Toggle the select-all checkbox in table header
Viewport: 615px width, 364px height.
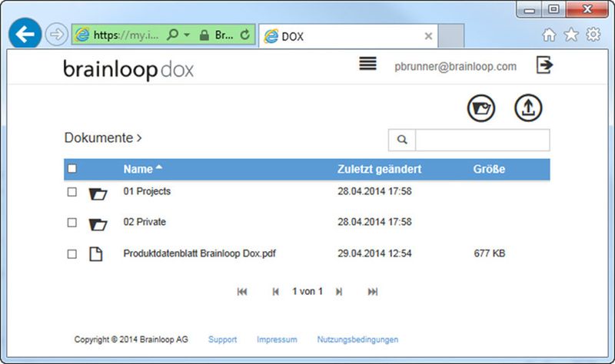click(x=71, y=168)
